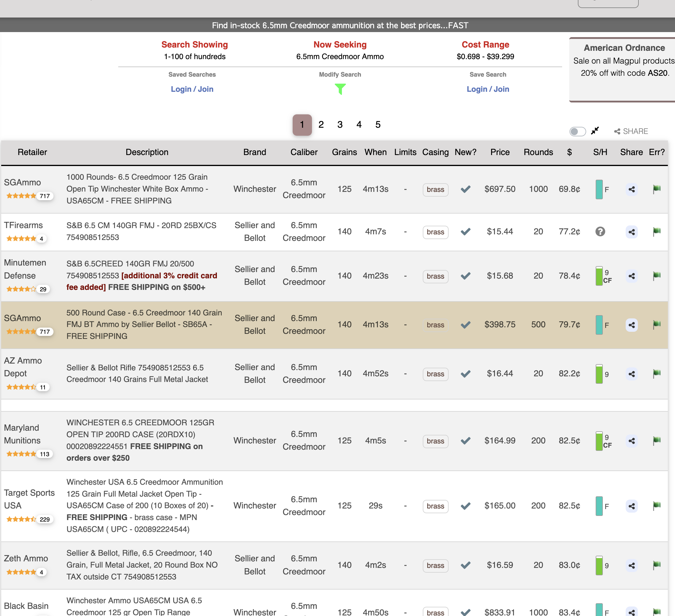675x616 pixels.
Task: Flag the Target Sports USA $165.00 listing
Action: pyautogui.click(x=657, y=506)
